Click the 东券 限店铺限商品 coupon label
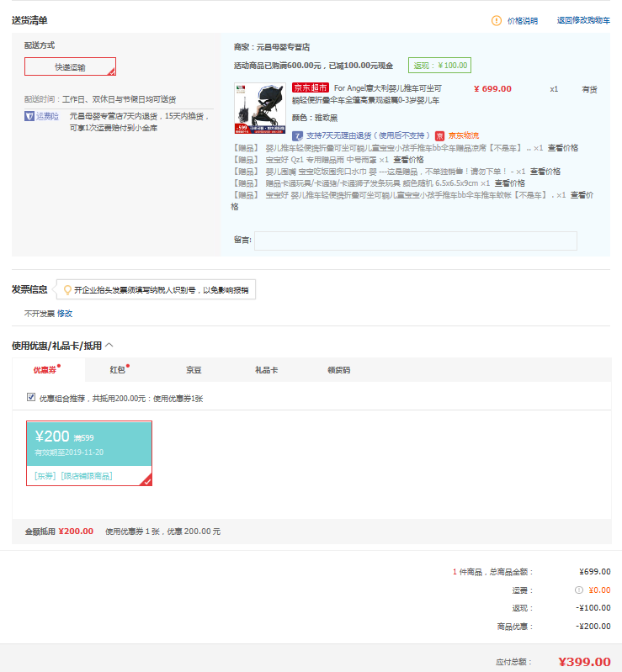622x672 pixels. pyautogui.click(x=73, y=476)
